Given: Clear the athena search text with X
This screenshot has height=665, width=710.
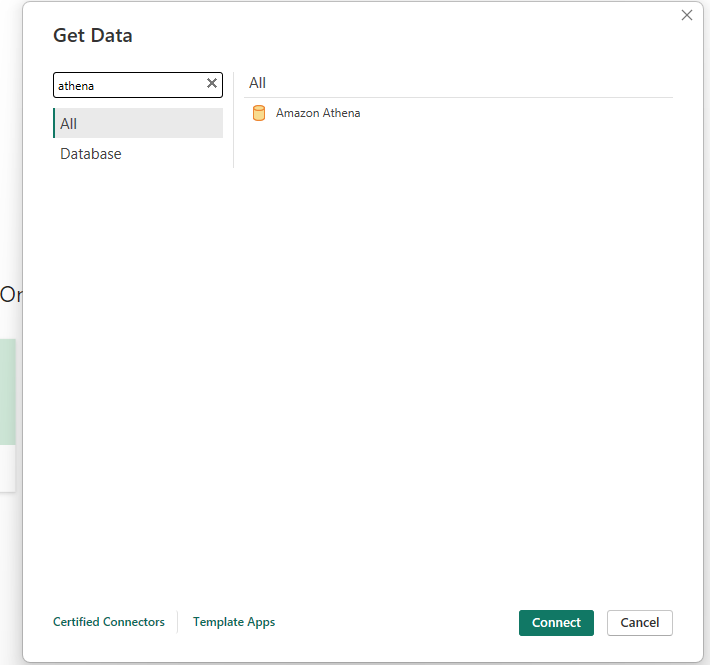Looking at the screenshot, I should coord(211,84).
